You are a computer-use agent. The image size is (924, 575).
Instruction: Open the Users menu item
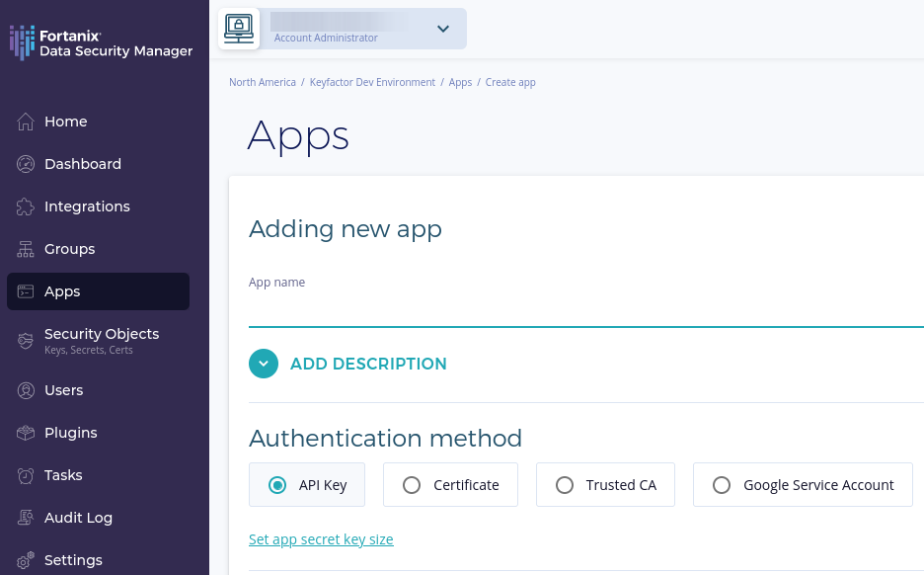pos(64,390)
